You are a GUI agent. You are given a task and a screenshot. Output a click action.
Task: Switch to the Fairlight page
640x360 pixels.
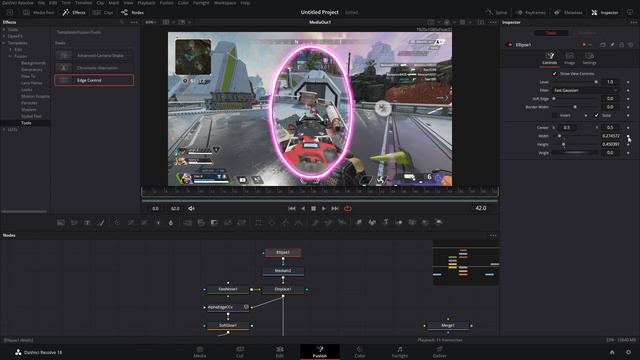[x=400, y=352]
